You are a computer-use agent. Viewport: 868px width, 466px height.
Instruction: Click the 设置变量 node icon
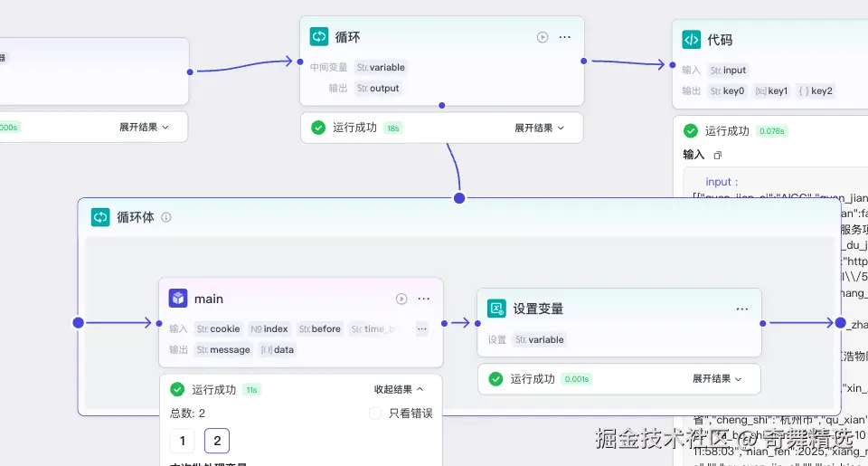click(496, 309)
